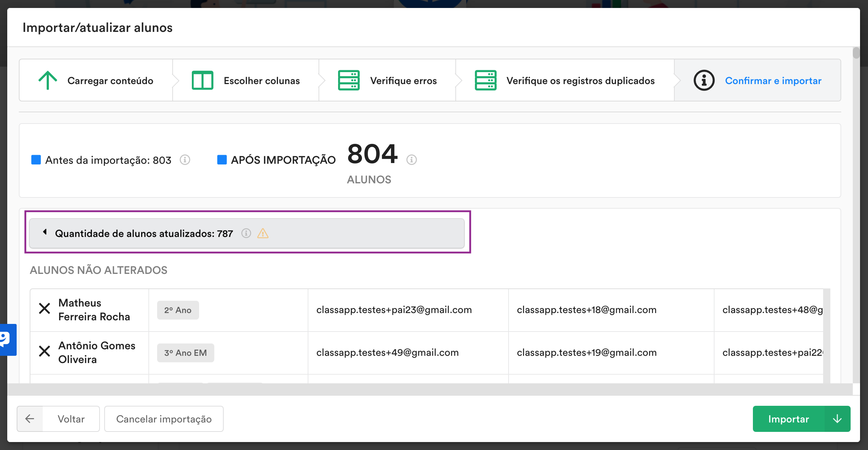Screen dimensions: 868x450
Task: Click the columns icon in Escolher colunas step
Action: 202,80
